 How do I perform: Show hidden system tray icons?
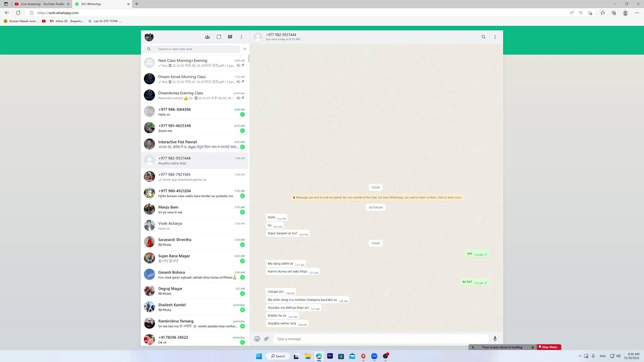pyautogui.click(x=580, y=356)
